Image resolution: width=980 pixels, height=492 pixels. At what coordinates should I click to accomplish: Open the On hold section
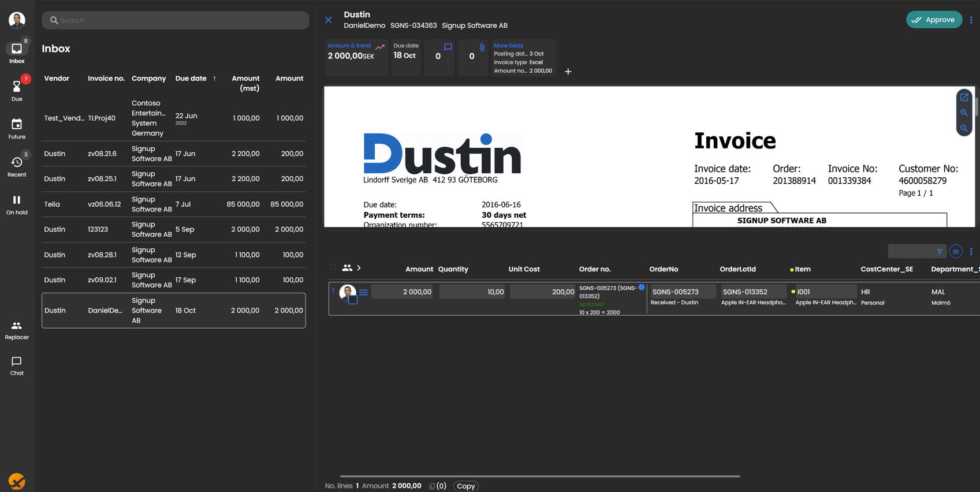[x=17, y=204]
